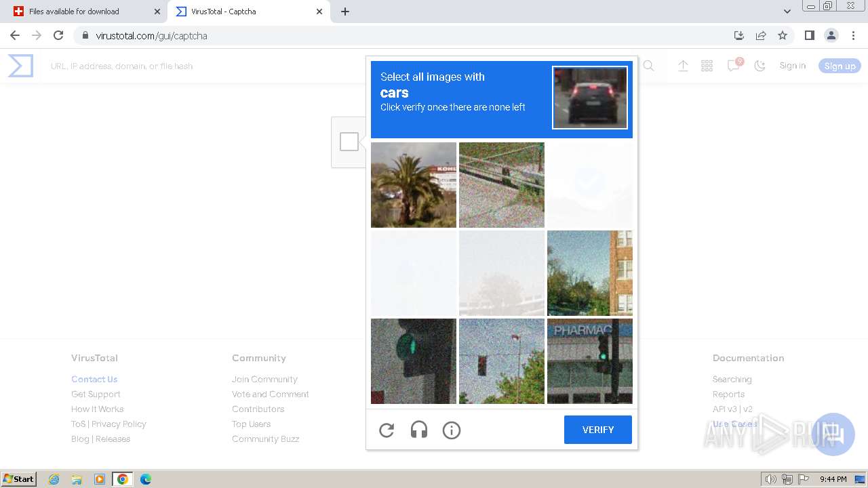Open the Contributors link
Viewport: 868px width, 488px height.
coord(258,409)
